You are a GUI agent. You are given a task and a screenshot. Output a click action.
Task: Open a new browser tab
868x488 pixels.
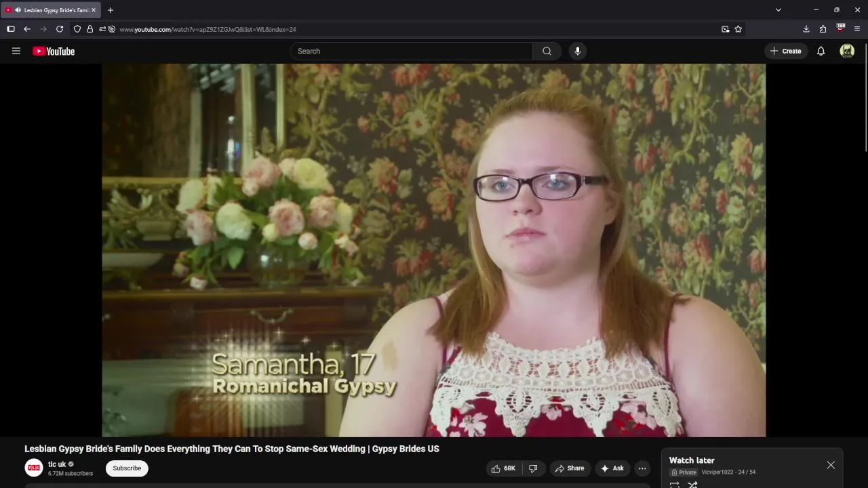tap(111, 10)
